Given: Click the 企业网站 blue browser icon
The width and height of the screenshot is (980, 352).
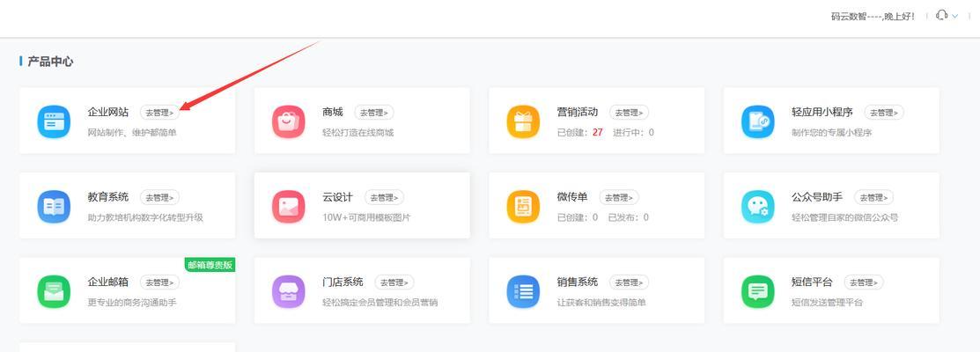Looking at the screenshot, I should click(x=54, y=121).
